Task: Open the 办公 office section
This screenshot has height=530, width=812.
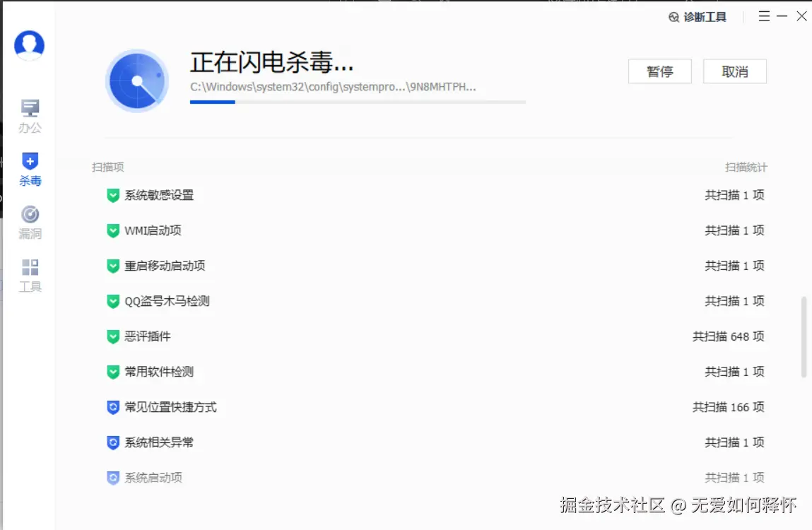Action: [30, 117]
